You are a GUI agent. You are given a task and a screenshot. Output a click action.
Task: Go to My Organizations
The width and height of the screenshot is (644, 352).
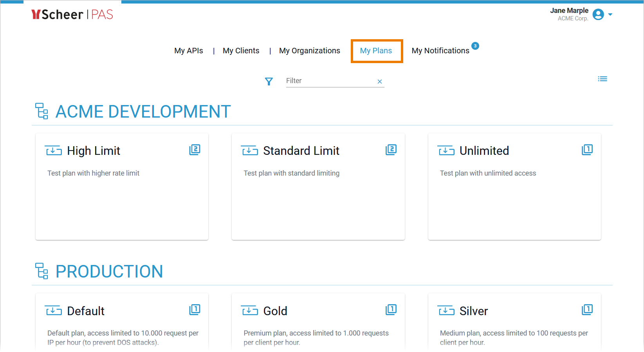point(309,51)
